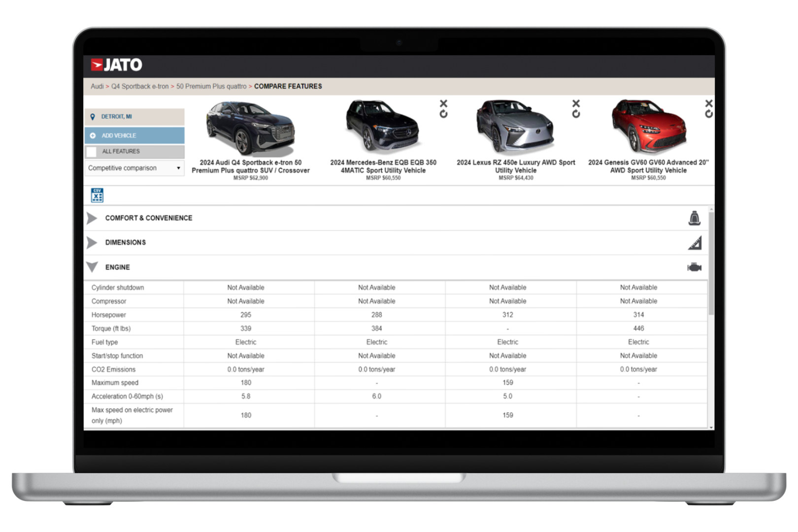This screenshot has width=798, height=532.
Task: Remove the Mercedes-Benz EQB vehicle
Action: click(x=443, y=103)
